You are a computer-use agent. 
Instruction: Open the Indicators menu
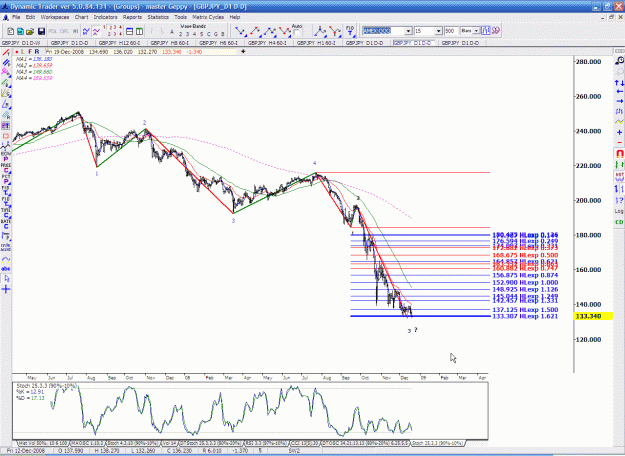point(105,17)
